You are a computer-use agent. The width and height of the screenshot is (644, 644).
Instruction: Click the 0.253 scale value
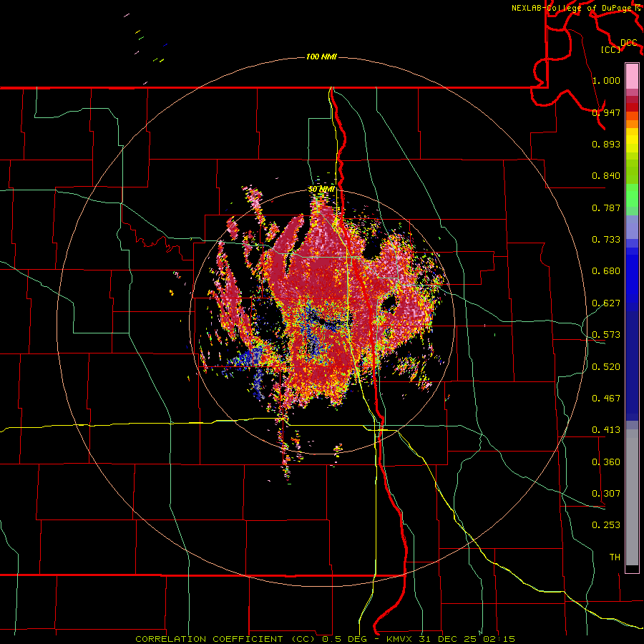point(606,525)
